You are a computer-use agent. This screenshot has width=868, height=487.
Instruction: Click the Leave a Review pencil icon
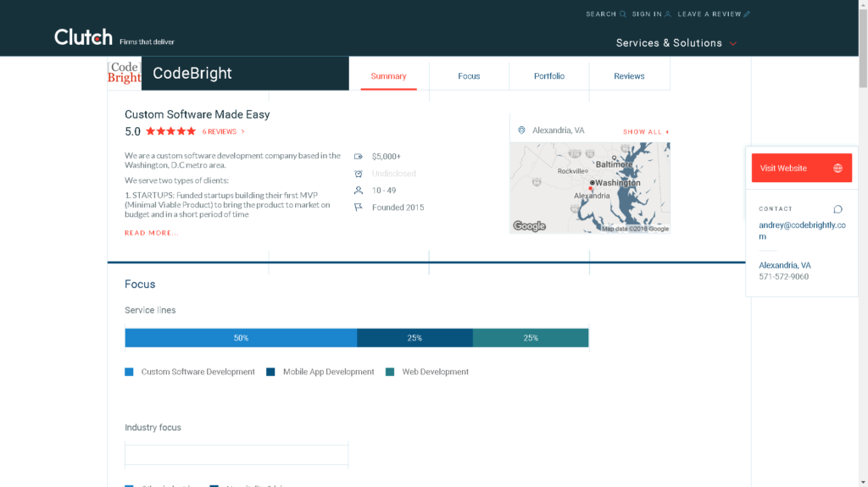747,14
